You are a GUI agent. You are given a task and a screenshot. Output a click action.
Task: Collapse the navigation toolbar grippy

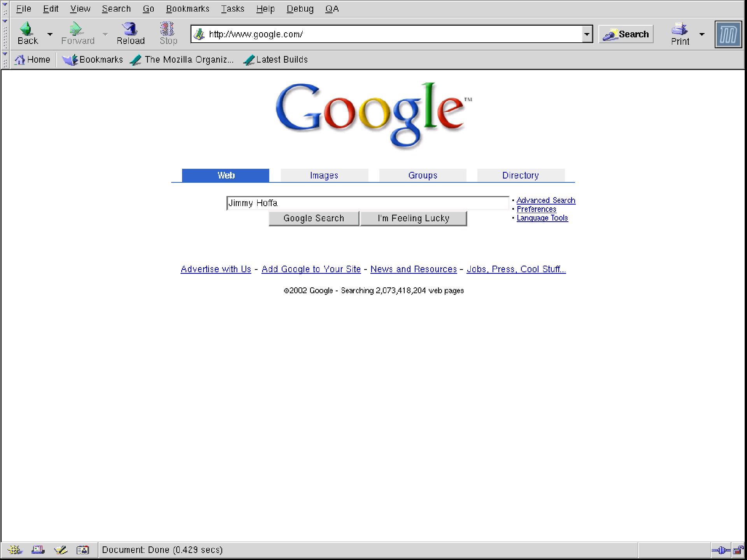tap(5, 34)
